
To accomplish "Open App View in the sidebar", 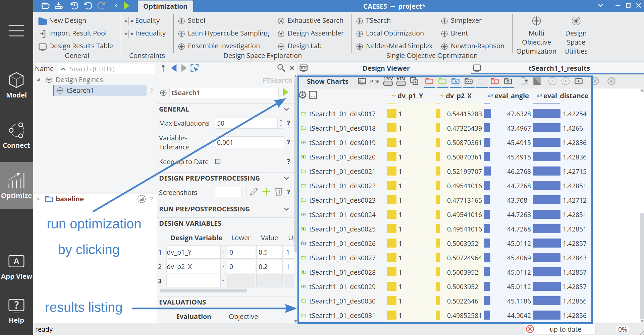I will [x=16, y=267].
